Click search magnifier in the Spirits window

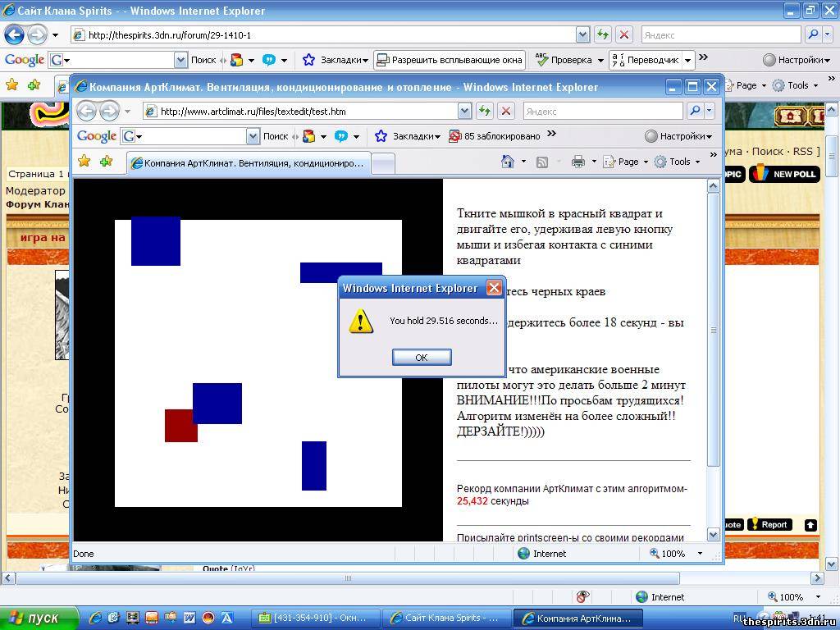[813, 34]
